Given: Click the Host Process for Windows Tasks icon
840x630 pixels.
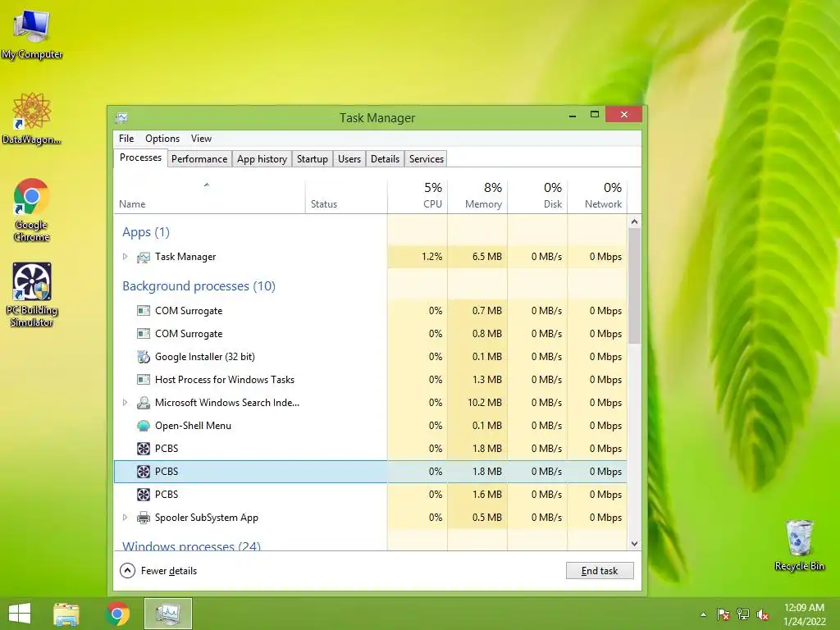Looking at the screenshot, I should 143,380.
